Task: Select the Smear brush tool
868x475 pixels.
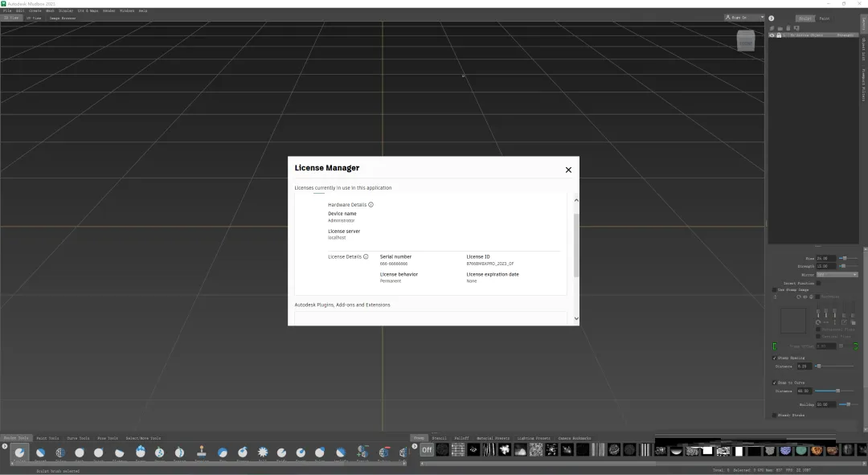Action: click(x=301, y=452)
